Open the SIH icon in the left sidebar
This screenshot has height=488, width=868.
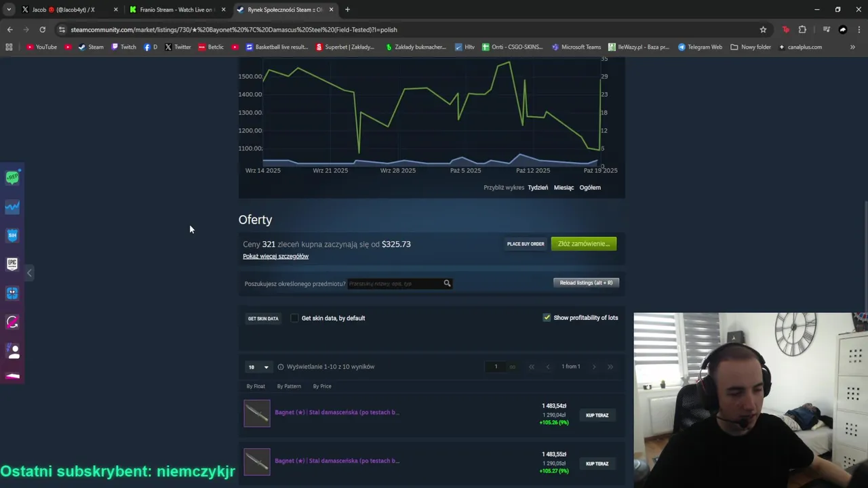tap(12, 235)
